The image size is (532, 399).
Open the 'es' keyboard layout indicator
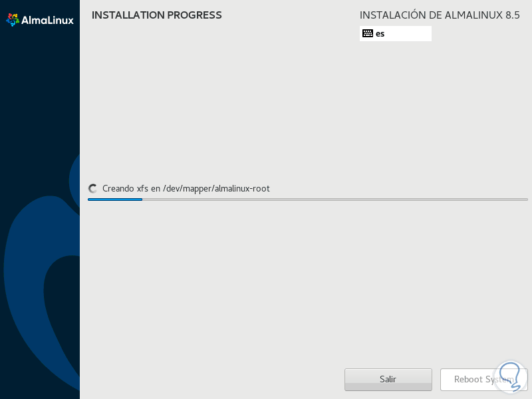click(x=395, y=34)
